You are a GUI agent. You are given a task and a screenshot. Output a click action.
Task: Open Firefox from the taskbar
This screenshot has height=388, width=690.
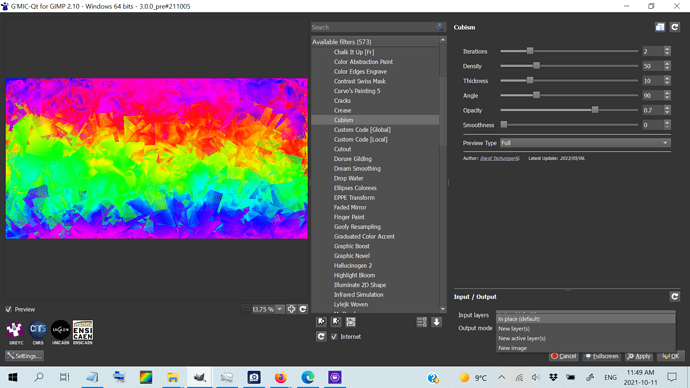coord(281,377)
